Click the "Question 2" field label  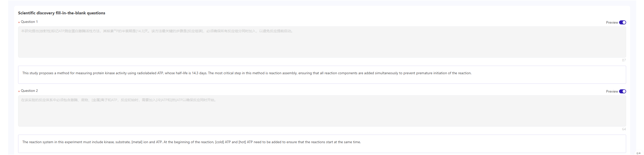(x=29, y=91)
